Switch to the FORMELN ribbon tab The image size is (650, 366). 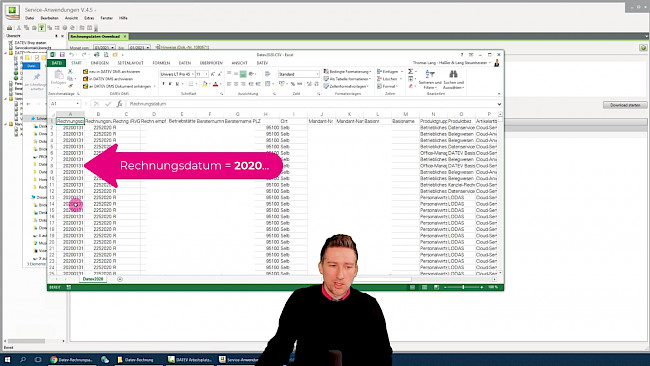pos(161,63)
